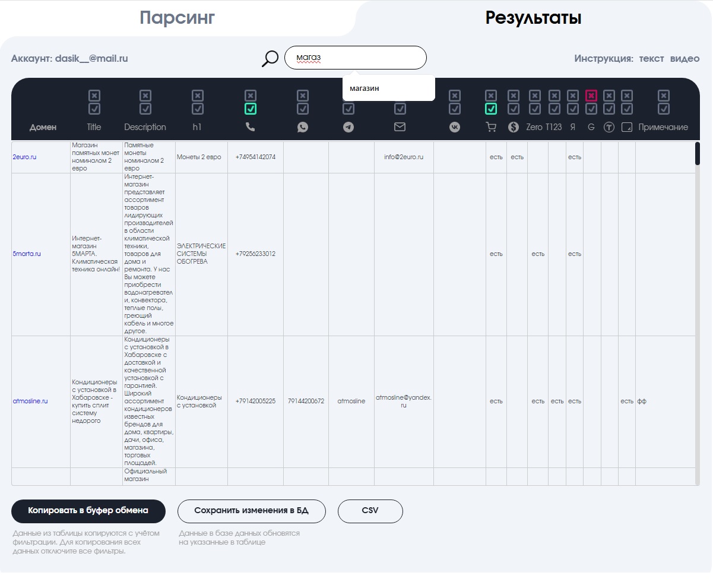Click the table vertical scrollbar
This screenshot has height=588, width=713.
click(698, 313)
